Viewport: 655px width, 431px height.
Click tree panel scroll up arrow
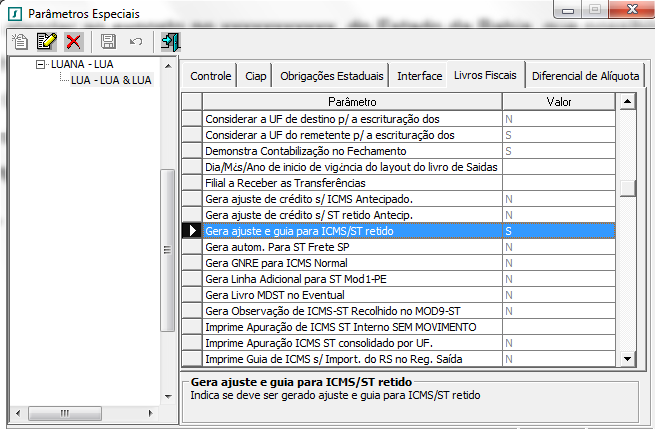(x=168, y=66)
